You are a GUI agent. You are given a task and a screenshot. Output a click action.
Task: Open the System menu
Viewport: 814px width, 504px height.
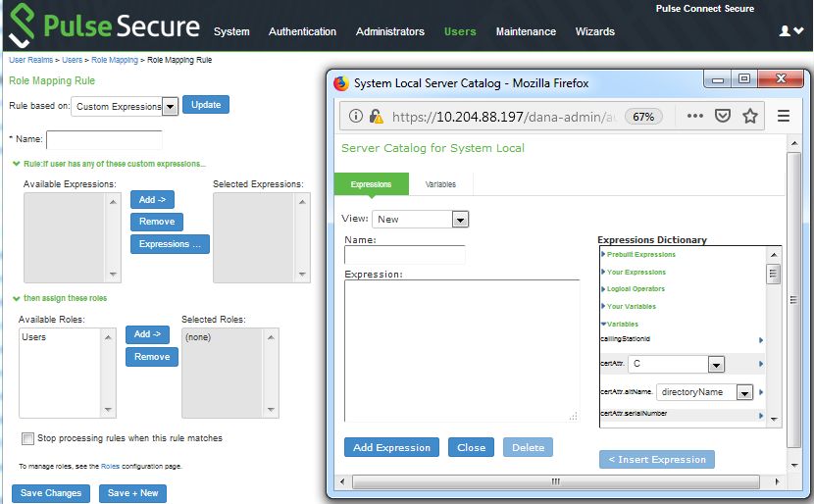pyautogui.click(x=231, y=31)
